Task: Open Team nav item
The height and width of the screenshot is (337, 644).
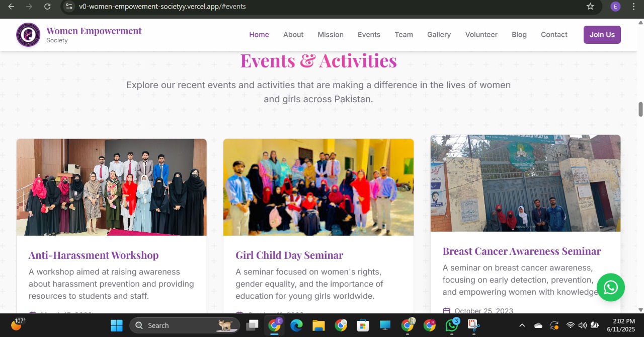Action: 404,35
